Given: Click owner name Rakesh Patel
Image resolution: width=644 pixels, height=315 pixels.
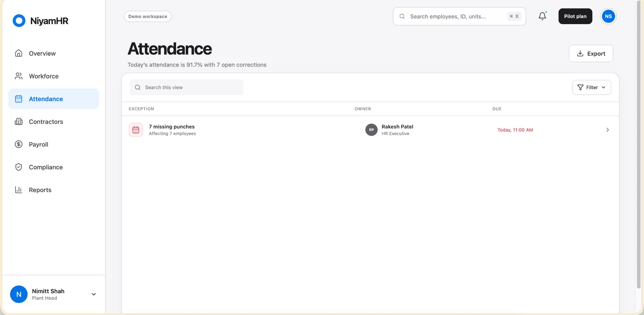Looking at the screenshot, I should click(397, 127).
